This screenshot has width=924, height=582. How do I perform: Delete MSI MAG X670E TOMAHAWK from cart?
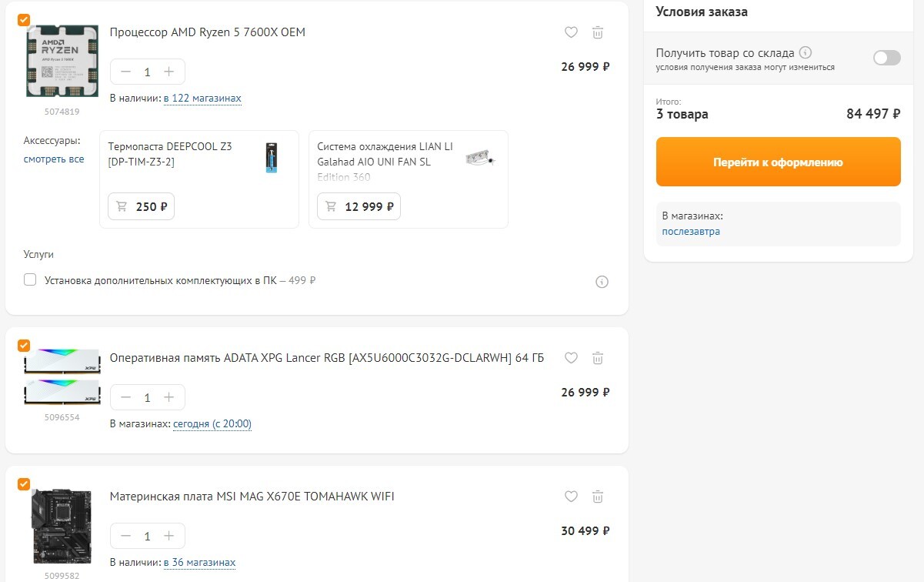598,497
